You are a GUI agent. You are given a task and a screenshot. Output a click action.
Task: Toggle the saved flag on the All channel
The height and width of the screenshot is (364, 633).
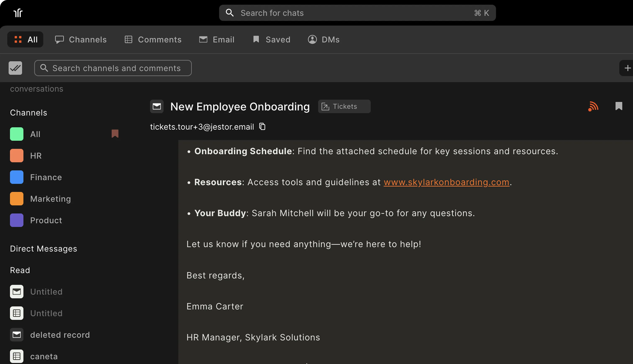(115, 134)
